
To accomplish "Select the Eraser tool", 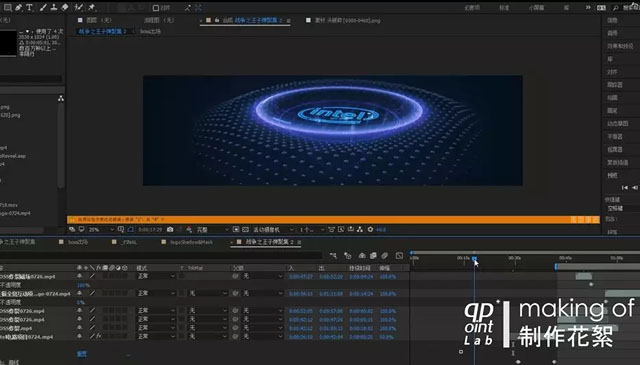I will pos(64,7).
